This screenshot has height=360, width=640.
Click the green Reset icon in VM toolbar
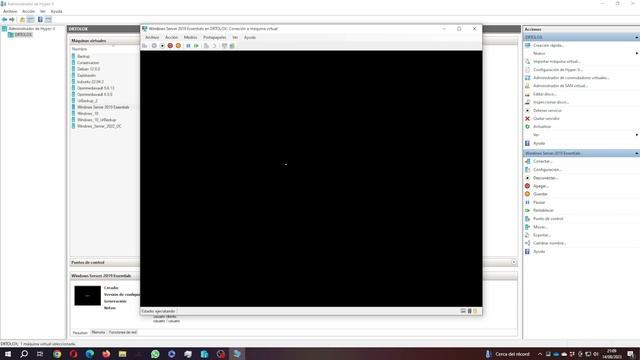(196, 46)
